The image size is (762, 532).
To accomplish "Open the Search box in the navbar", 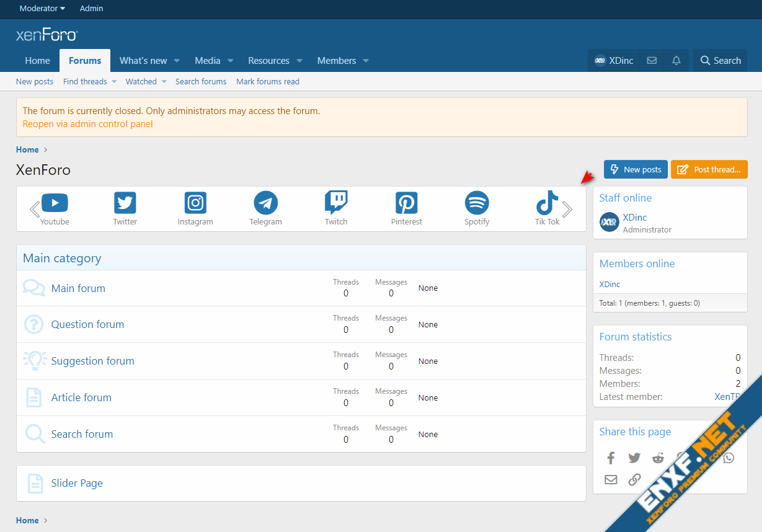I will tap(720, 61).
